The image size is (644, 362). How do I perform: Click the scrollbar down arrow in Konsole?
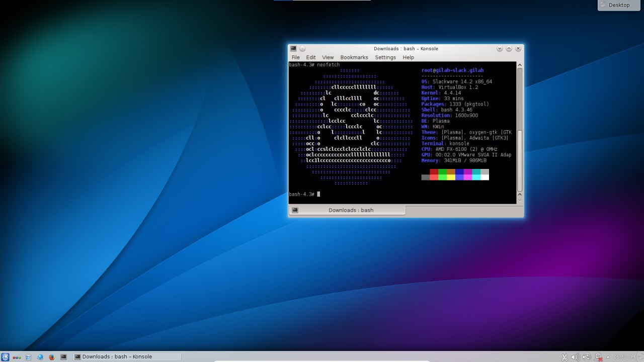tap(520, 200)
